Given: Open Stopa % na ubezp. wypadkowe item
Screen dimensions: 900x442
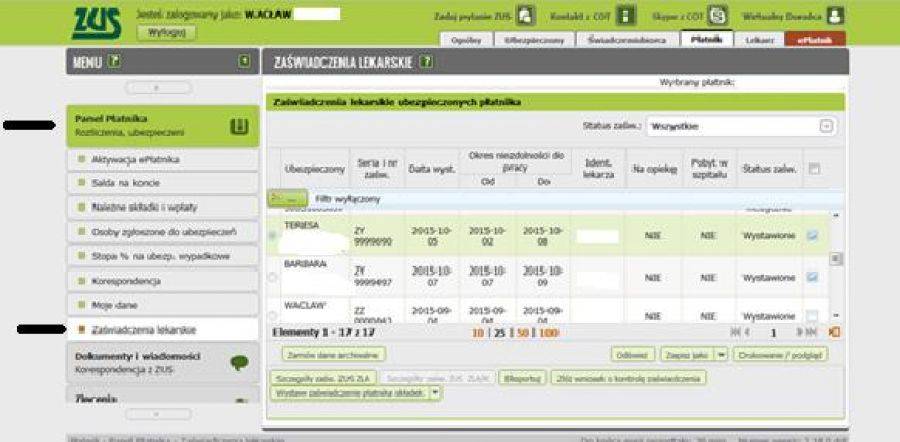Looking at the screenshot, I should click(162, 256).
